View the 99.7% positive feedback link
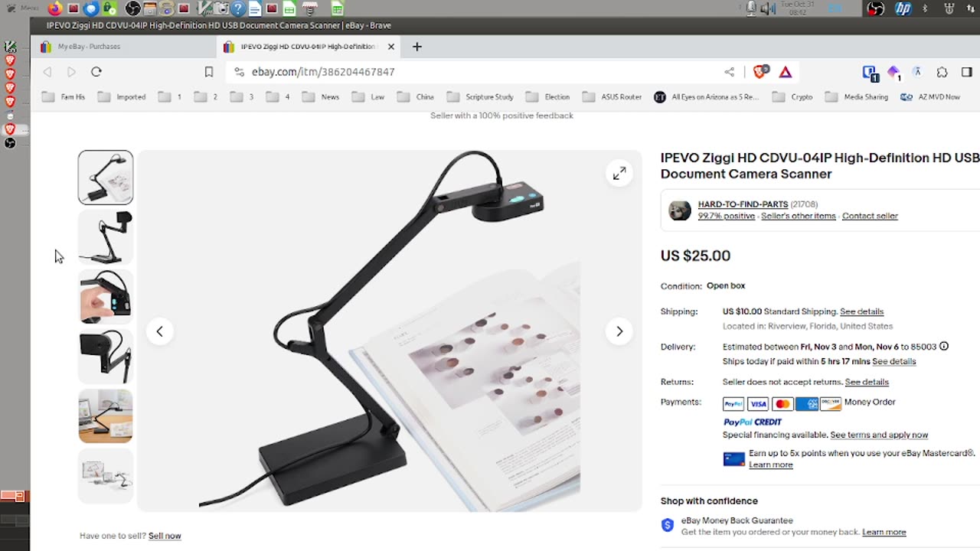This screenshot has height=551, width=980. click(727, 216)
